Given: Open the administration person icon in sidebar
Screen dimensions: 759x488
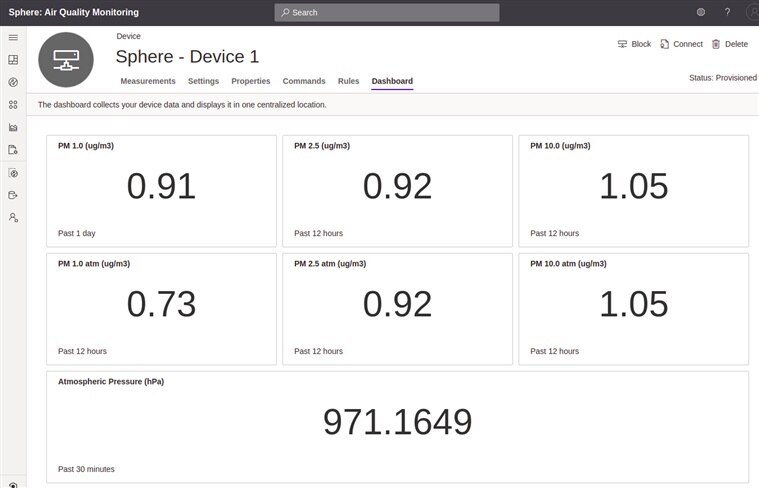Looking at the screenshot, I should click(x=13, y=217).
